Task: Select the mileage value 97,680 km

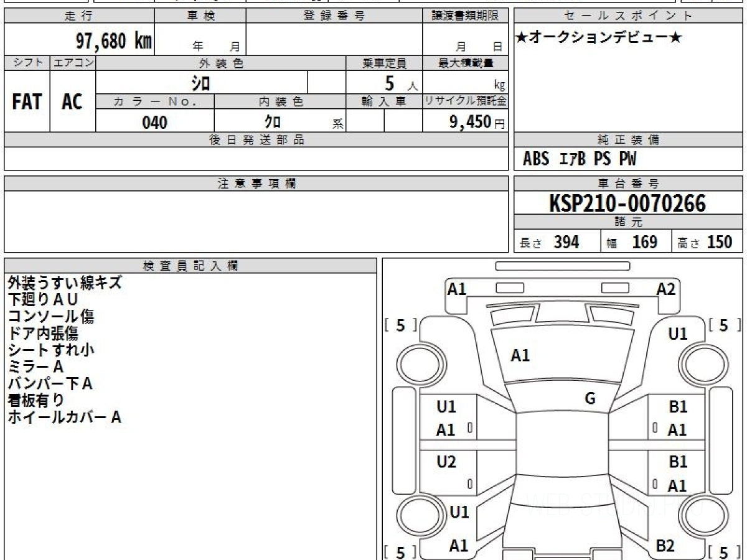Action: click(x=114, y=40)
